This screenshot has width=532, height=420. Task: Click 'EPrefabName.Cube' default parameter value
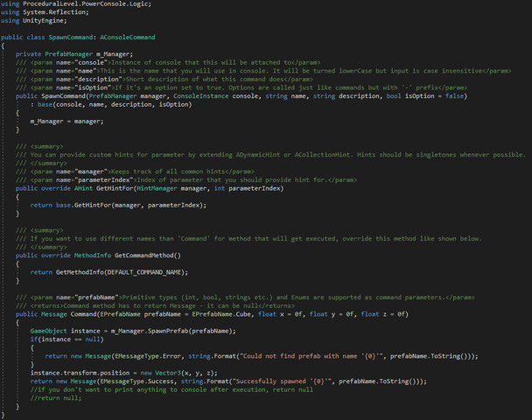coord(221,314)
